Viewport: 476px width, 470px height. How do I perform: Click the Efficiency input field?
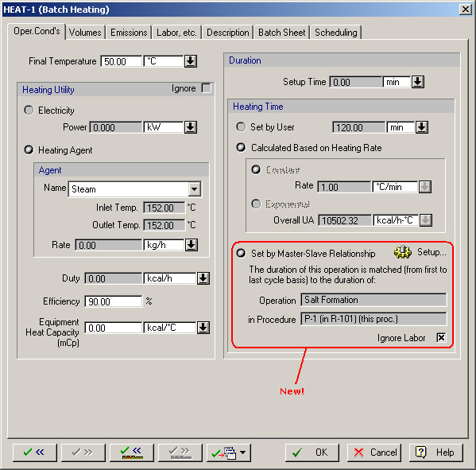pyautogui.click(x=113, y=301)
